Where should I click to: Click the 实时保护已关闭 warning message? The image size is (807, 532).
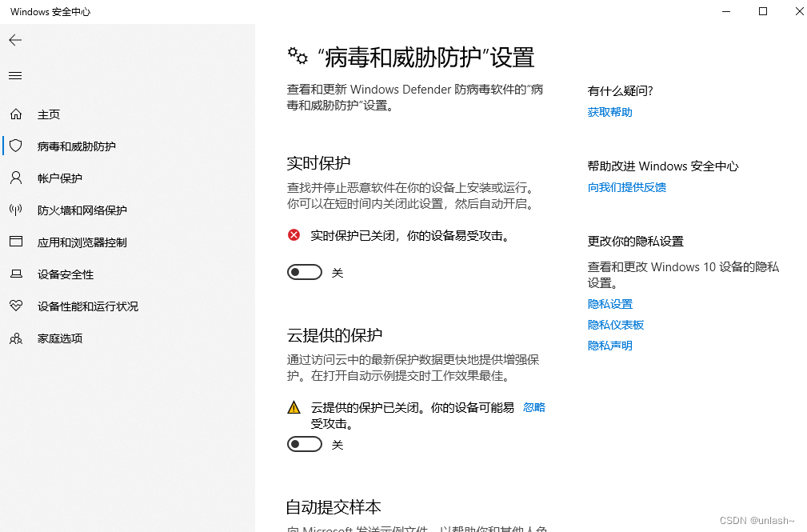tap(410, 236)
